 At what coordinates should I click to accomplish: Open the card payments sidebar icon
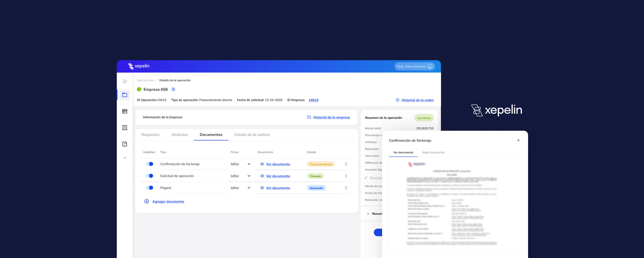tap(125, 111)
